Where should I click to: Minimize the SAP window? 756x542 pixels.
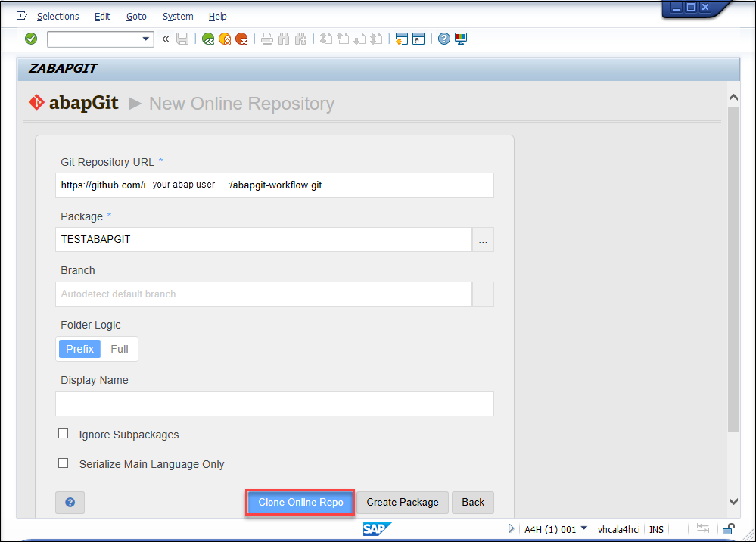(x=677, y=8)
